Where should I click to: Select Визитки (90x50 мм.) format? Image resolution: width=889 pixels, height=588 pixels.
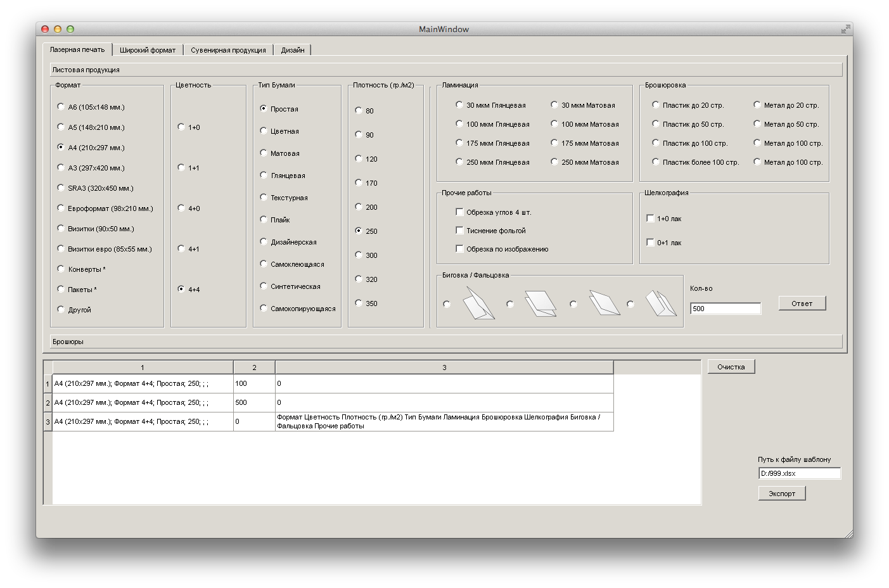96,229
